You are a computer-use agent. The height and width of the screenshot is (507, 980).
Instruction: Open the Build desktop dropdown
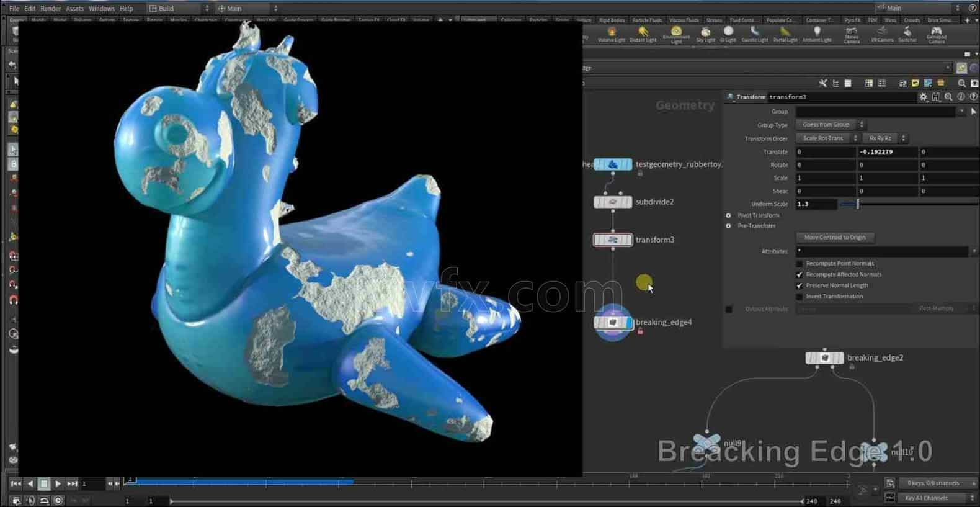coord(179,9)
